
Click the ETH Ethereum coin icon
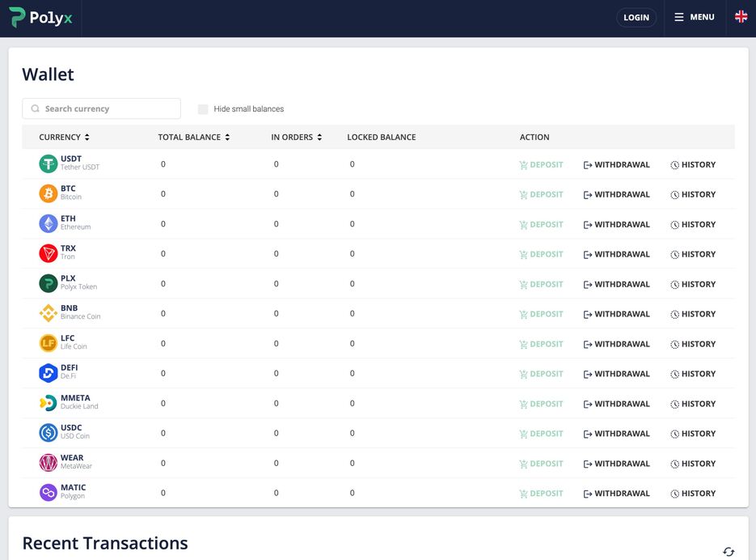pyautogui.click(x=49, y=223)
